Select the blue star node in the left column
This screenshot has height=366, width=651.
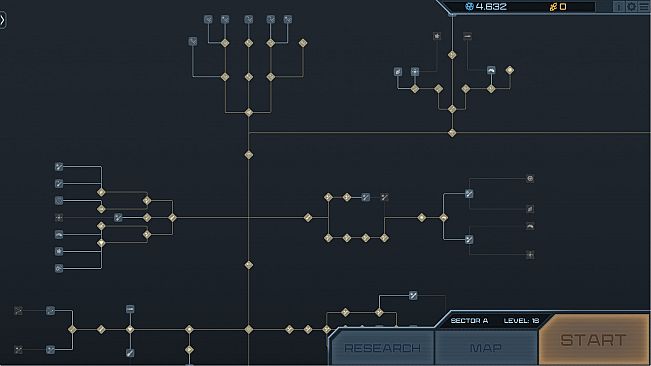tap(59, 251)
